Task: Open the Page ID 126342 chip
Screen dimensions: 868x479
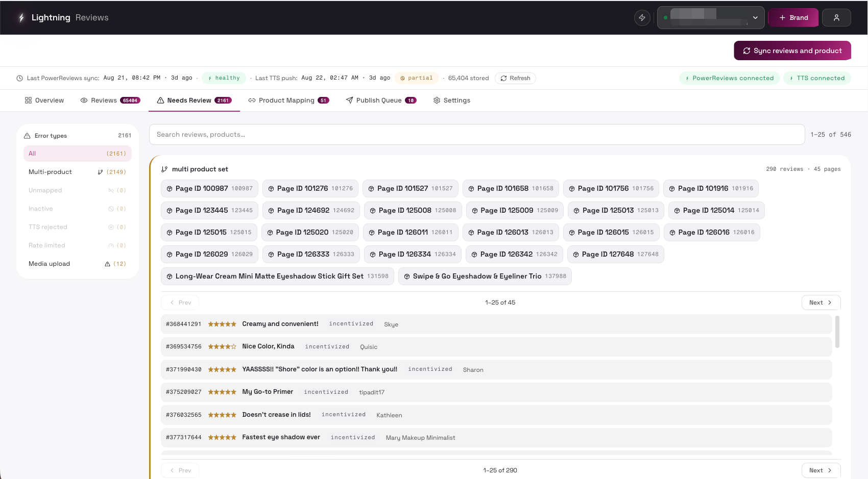Action: tap(515, 255)
